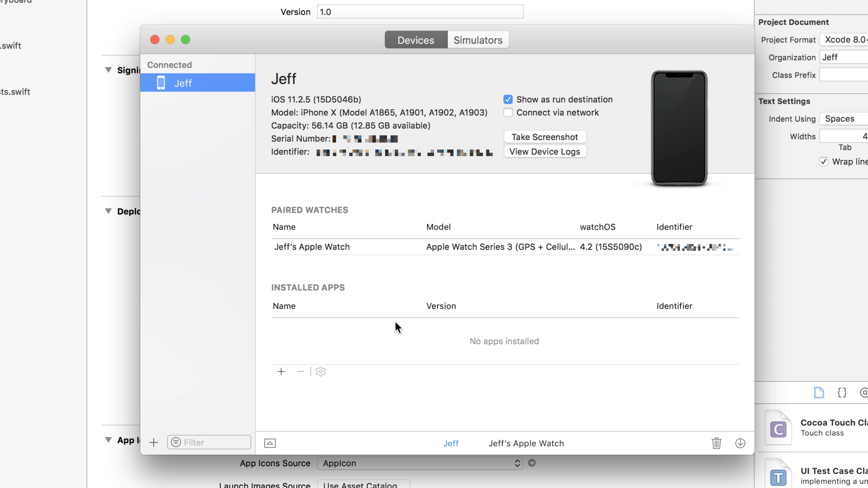This screenshot has height=488, width=868.
Task: Click the Take Screenshot button
Action: point(545,136)
